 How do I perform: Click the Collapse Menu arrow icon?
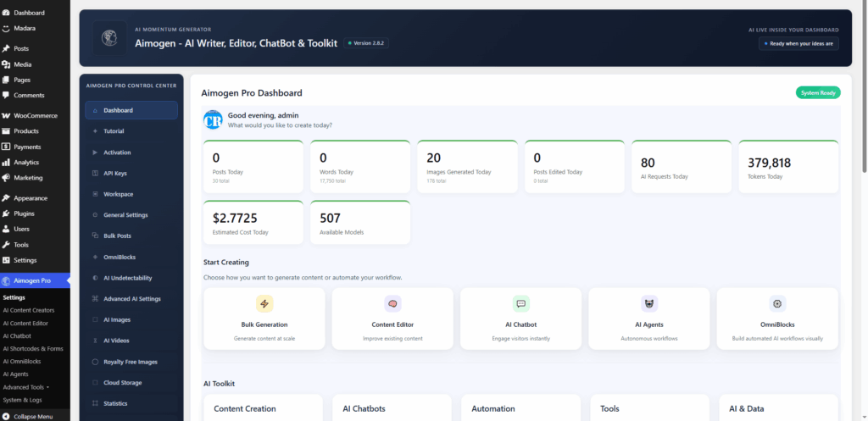6,416
